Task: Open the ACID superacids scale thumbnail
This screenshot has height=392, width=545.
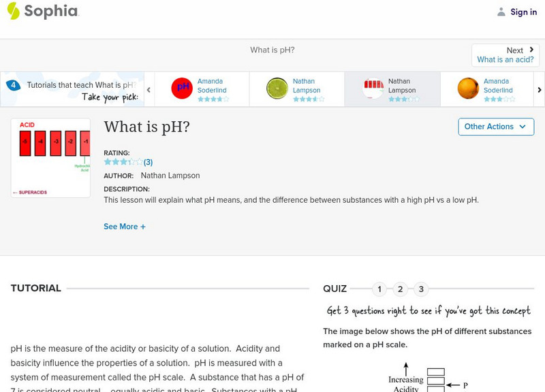Action: [50, 158]
